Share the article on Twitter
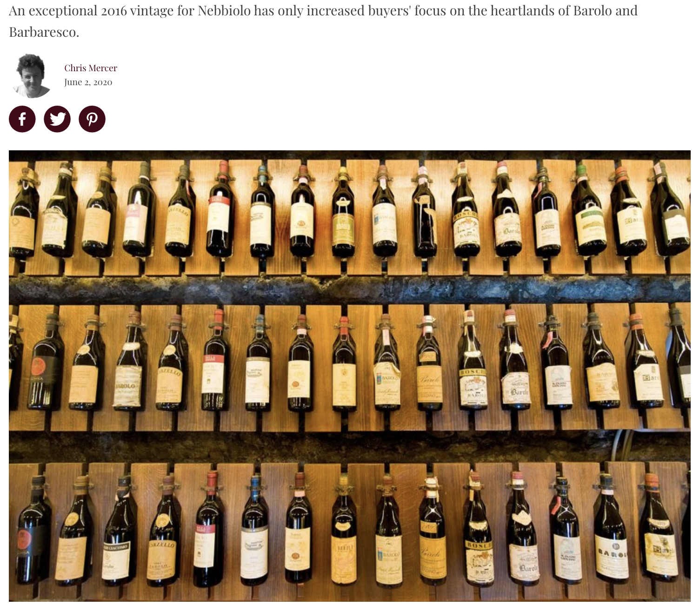Viewport: 700px width, 612px height. pyautogui.click(x=57, y=119)
